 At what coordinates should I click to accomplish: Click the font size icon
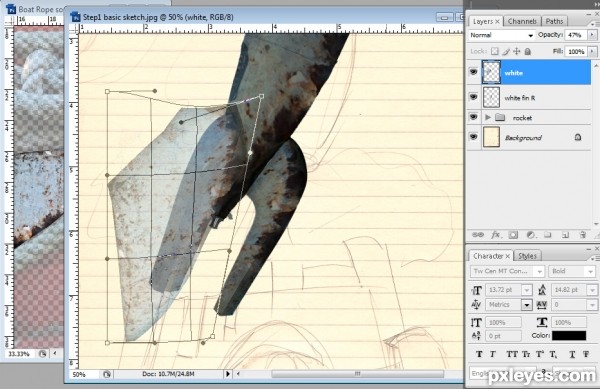(477, 290)
